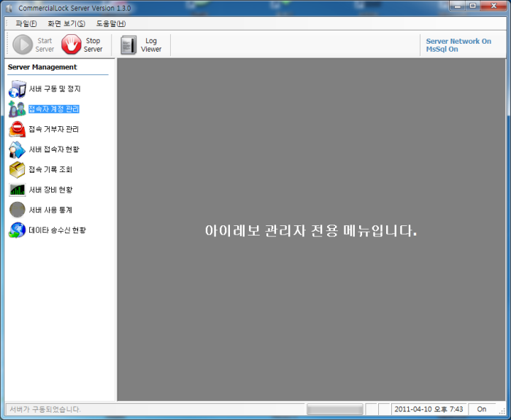The height and width of the screenshot is (420, 511).
Task: Select the 접속 기록 조회 label
Action: (x=50, y=169)
